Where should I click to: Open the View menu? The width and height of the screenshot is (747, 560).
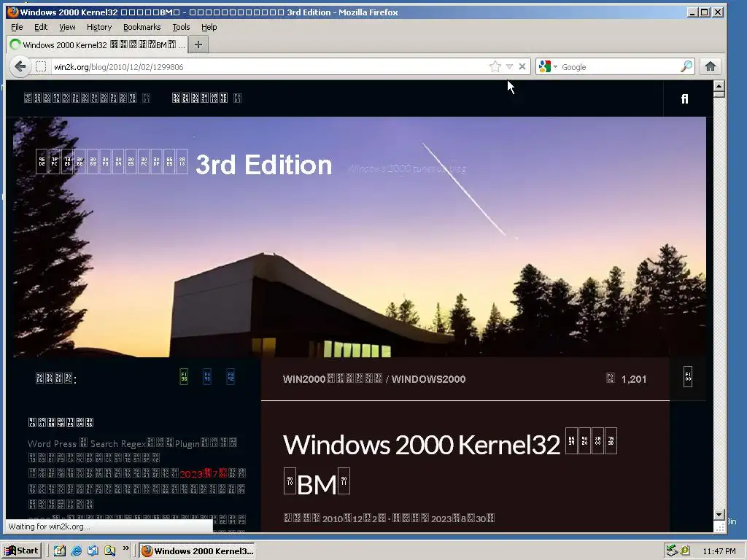click(67, 27)
